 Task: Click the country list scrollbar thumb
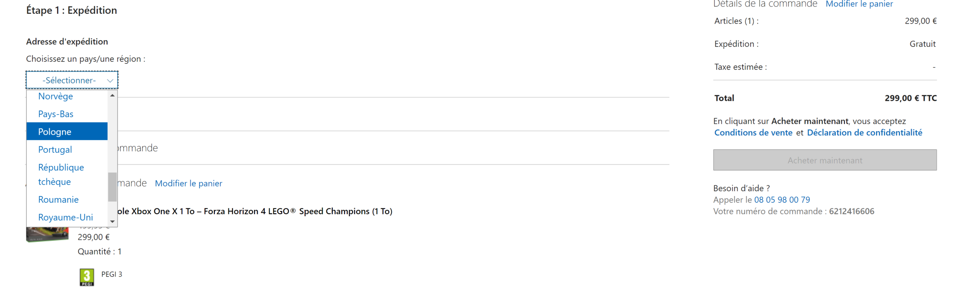point(112,187)
